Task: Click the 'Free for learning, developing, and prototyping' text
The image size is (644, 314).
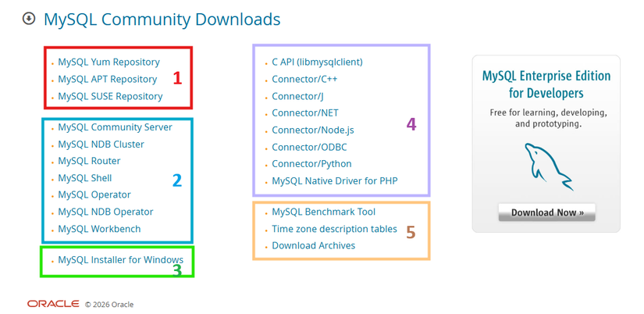Action: [548, 118]
